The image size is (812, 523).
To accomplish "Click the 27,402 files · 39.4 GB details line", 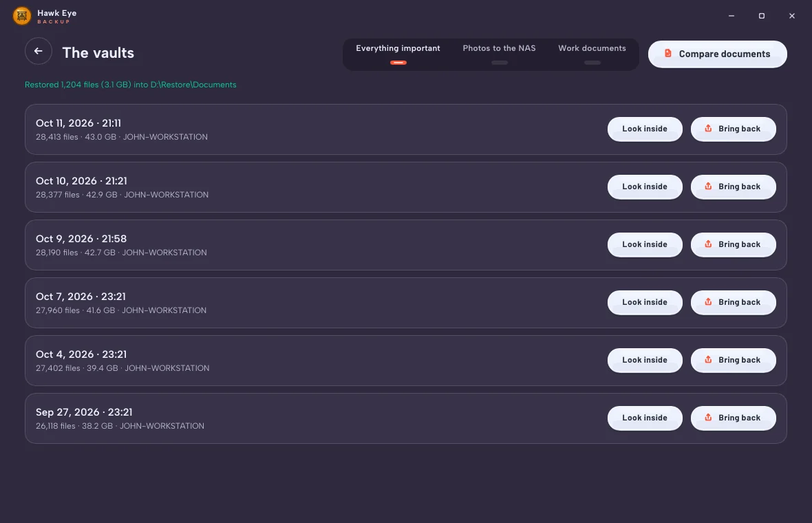I will coord(122,368).
